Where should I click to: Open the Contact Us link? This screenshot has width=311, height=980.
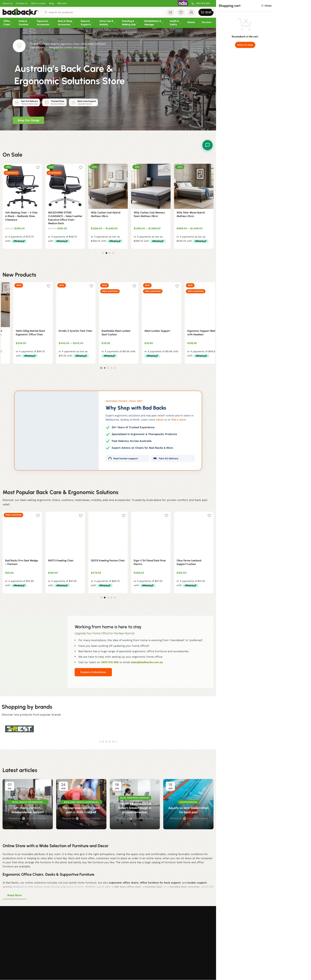[x=22, y=3]
